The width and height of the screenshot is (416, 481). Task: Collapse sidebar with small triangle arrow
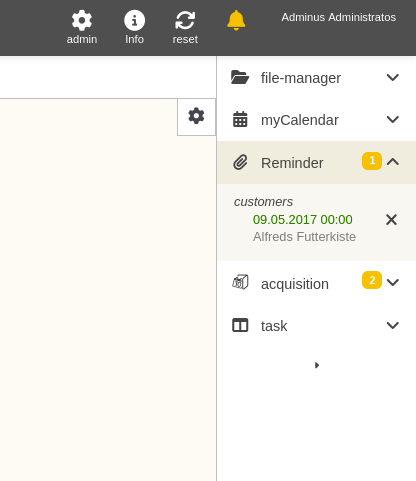tap(317, 365)
